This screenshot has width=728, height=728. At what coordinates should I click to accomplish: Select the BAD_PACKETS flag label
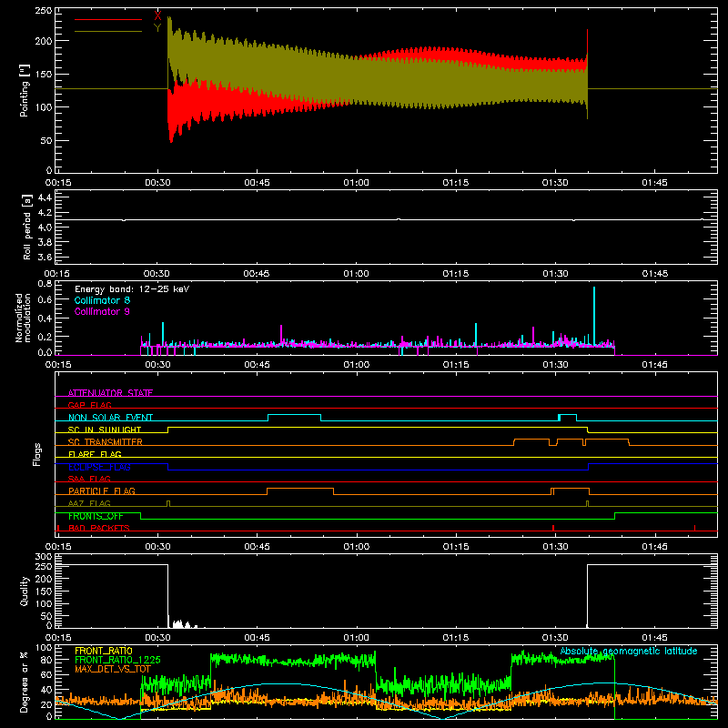[x=99, y=528]
